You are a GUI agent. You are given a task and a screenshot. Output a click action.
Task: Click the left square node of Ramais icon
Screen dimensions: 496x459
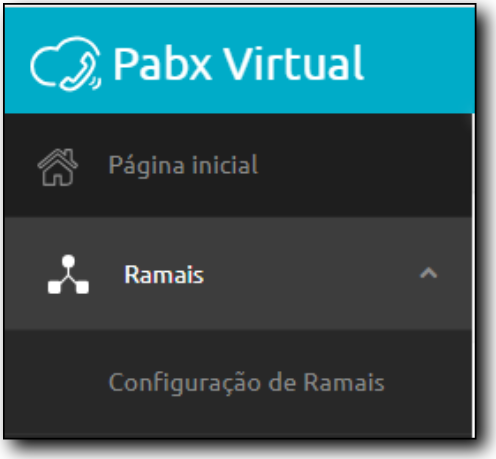[54, 287]
